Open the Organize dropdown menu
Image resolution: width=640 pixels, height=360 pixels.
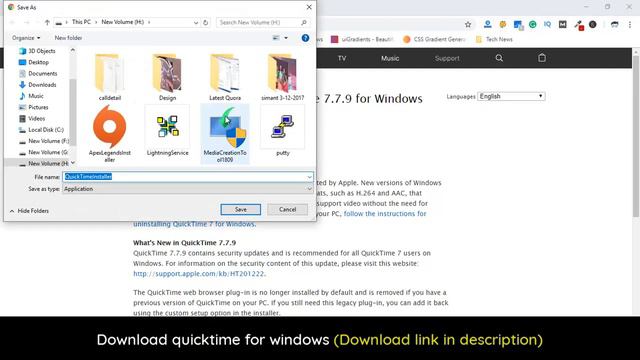pos(26,38)
